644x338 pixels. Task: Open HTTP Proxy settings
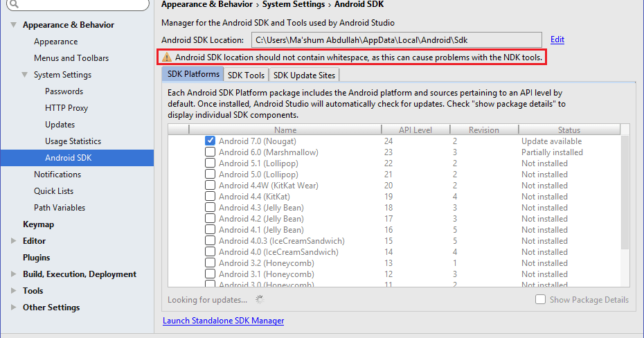click(66, 107)
